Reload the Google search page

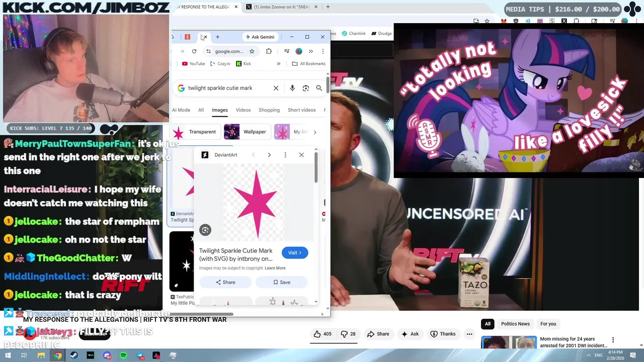[x=194, y=51]
